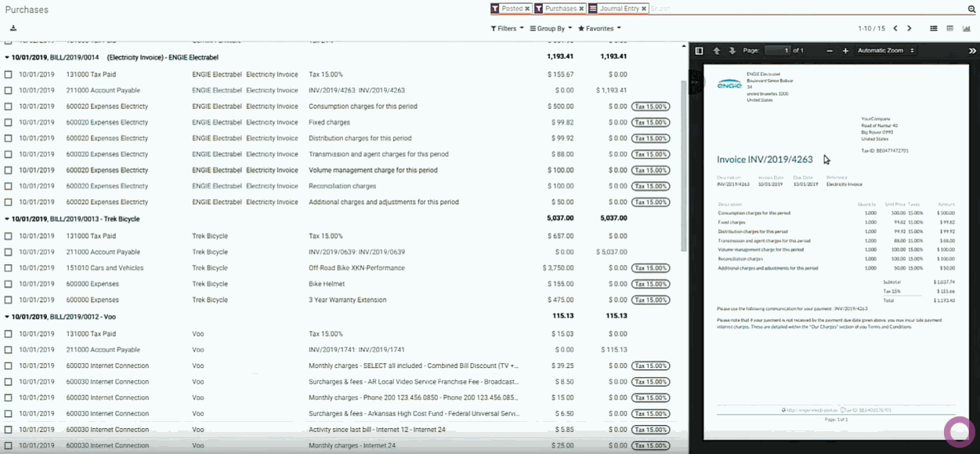Click the search magnifier icon
980x454 pixels.
pos(971,9)
